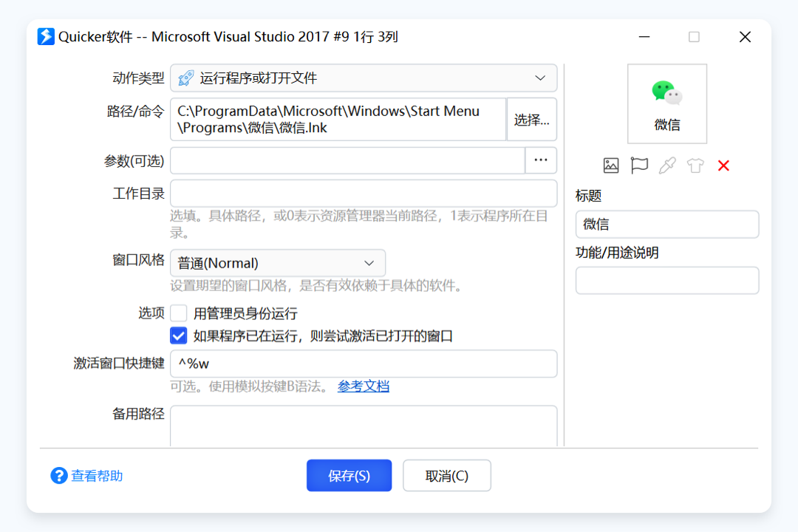Viewport: 798px width, 532px height.
Task: Uncheck 如果程序已在运行，则尝试激活已打开的窗口
Action: tap(178, 335)
